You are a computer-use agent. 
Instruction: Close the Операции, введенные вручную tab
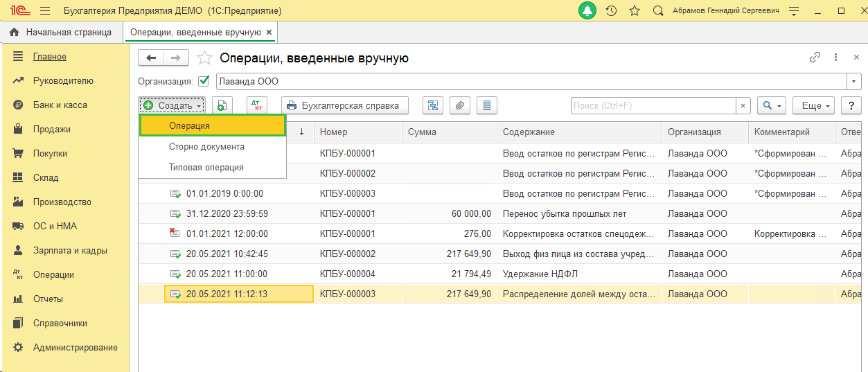pyautogui.click(x=269, y=32)
